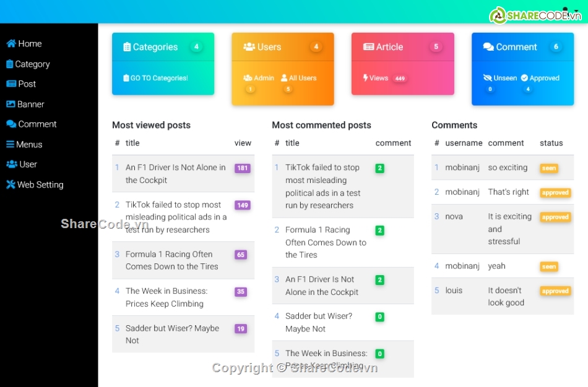Open the post 'An F1 Driver Is Not Alone in the Cockpit'

point(174,174)
